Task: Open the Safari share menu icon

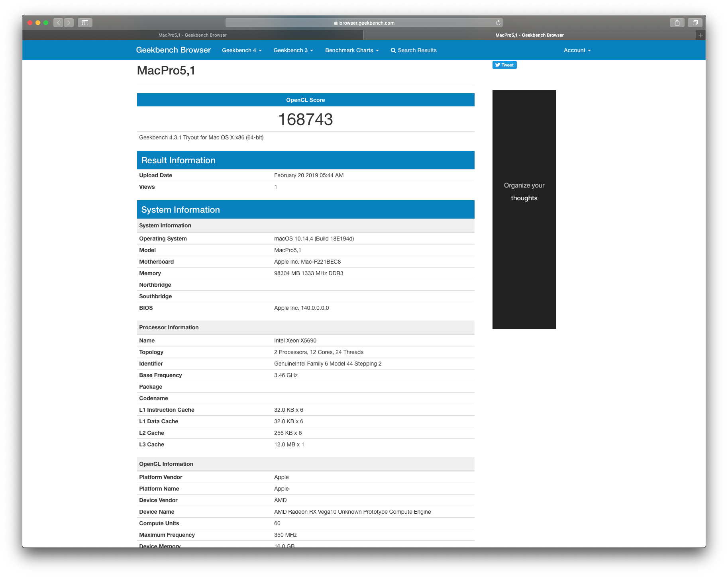Action: (677, 23)
